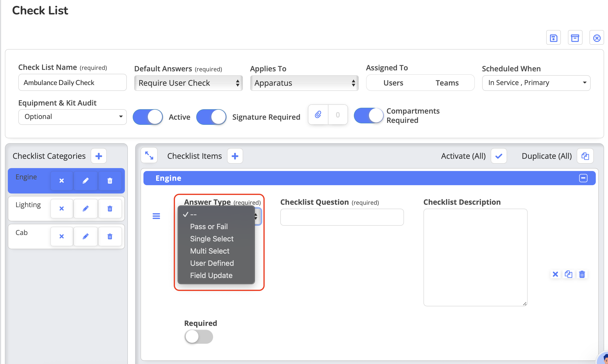This screenshot has height=364, width=608.
Task: Delete the Cab category
Action: [x=110, y=236]
